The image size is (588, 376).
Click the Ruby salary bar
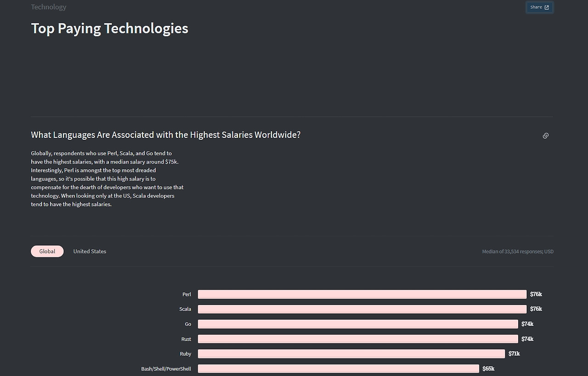click(351, 354)
